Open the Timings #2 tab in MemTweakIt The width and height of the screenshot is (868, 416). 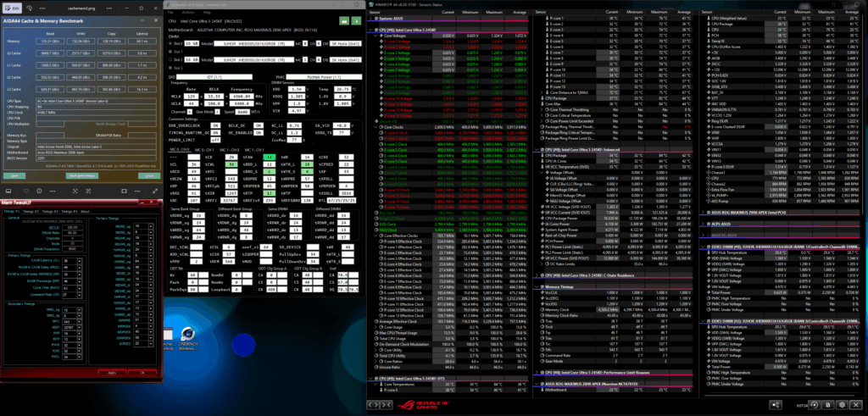click(x=31, y=211)
